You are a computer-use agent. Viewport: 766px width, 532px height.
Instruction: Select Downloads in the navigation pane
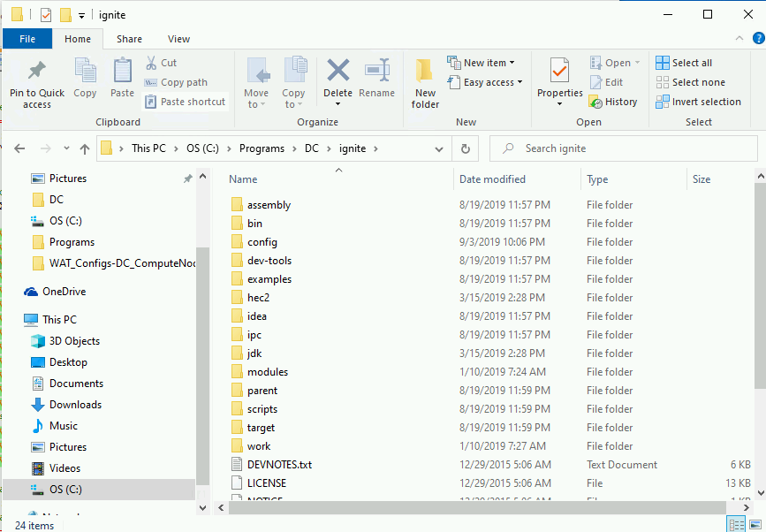click(75, 405)
